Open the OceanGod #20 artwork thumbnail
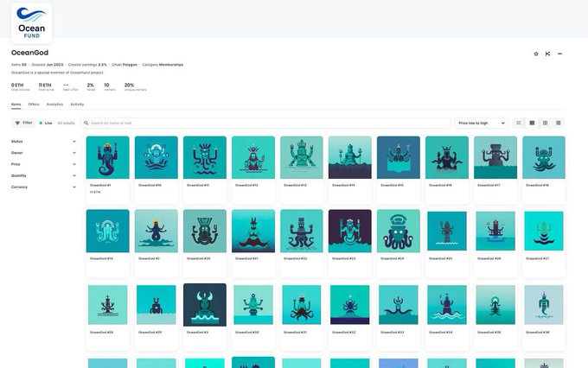 coord(205,231)
